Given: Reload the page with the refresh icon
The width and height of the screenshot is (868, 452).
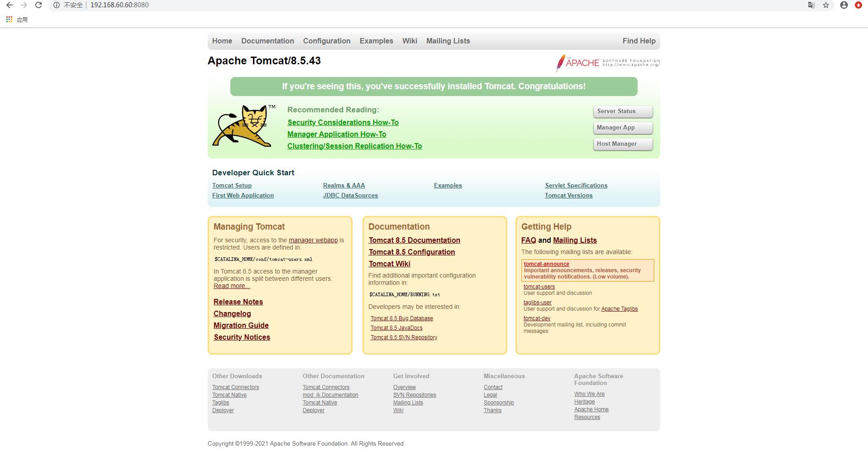Looking at the screenshot, I should pos(38,5).
